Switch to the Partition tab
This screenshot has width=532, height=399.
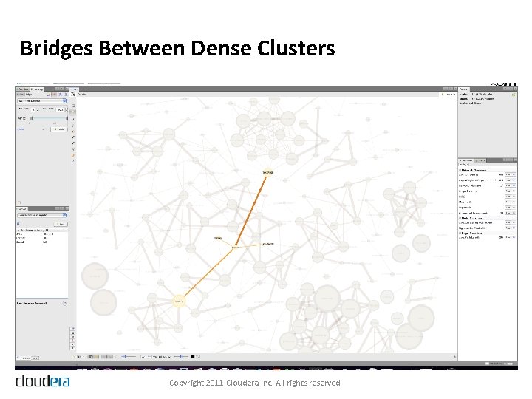click(x=23, y=89)
